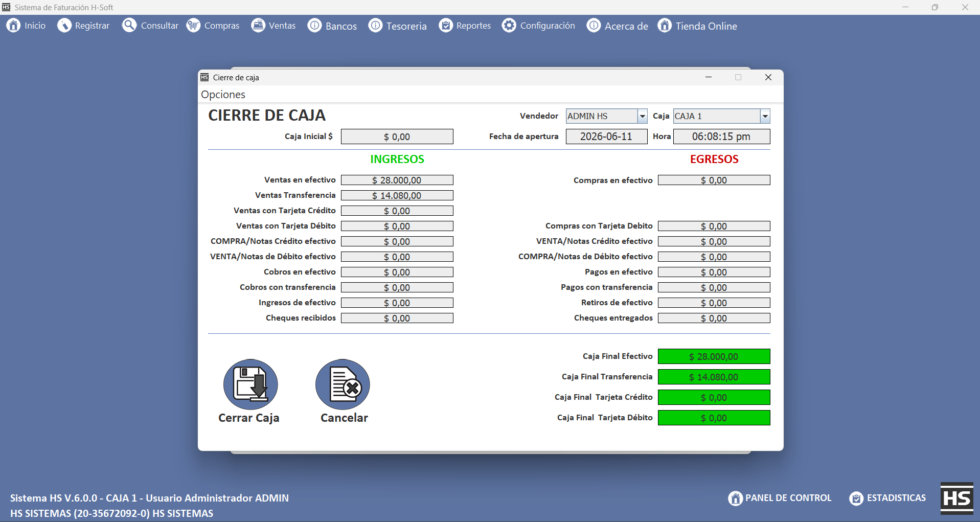Viewport: 980px width, 522px height.
Task: Open the Registrar menu
Action: pos(83,26)
